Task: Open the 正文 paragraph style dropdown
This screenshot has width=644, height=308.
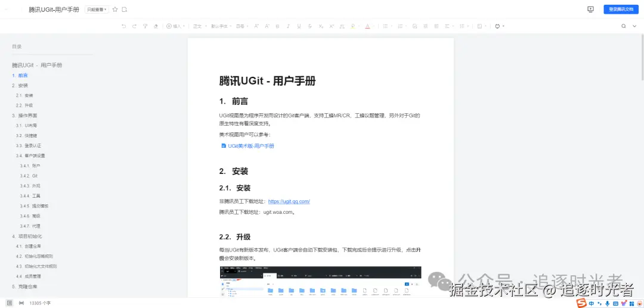Action: (x=199, y=26)
